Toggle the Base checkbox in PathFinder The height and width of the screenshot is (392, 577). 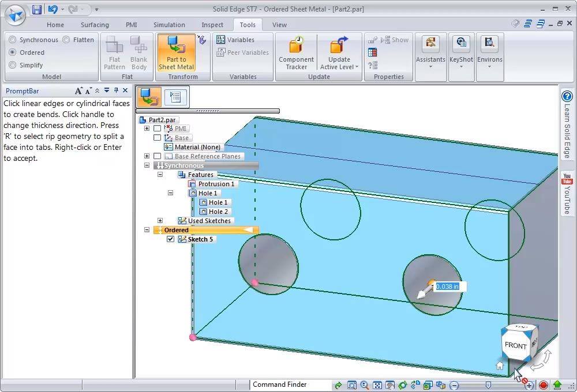pos(157,138)
